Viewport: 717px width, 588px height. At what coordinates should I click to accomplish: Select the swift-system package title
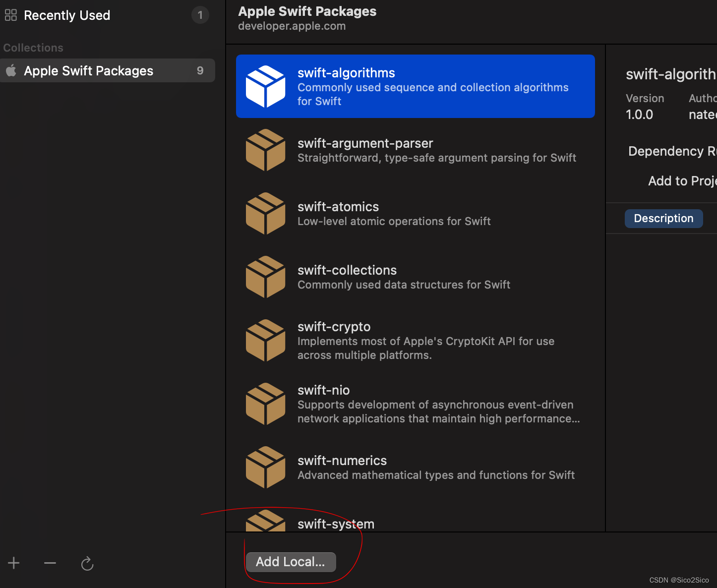tap(336, 524)
